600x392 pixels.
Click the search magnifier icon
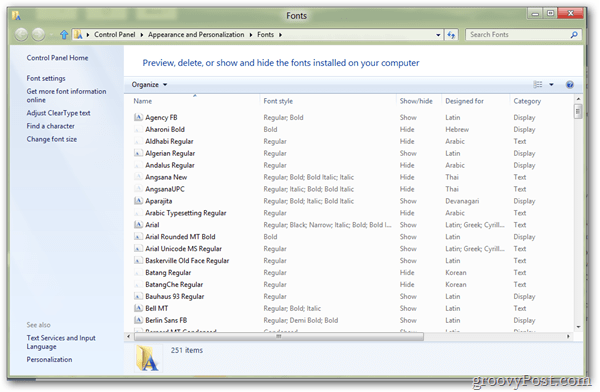point(574,35)
